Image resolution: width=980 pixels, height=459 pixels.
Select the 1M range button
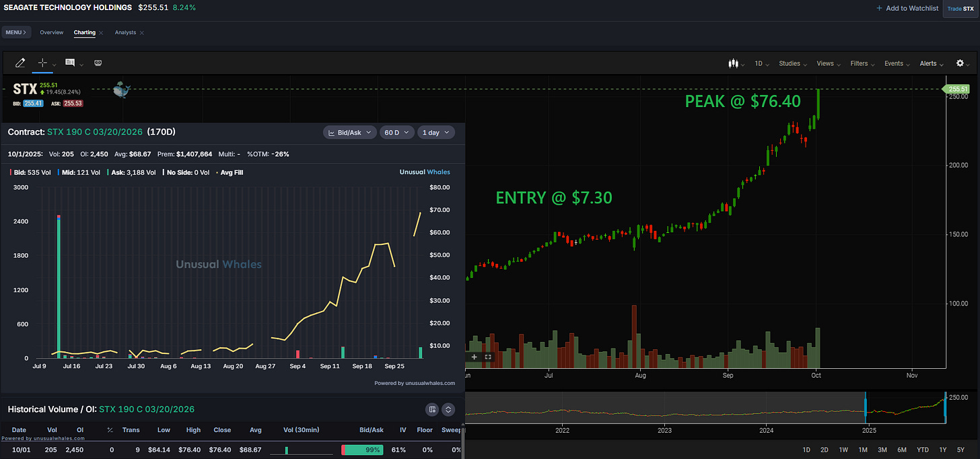pyautogui.click(x=863, y=450)
